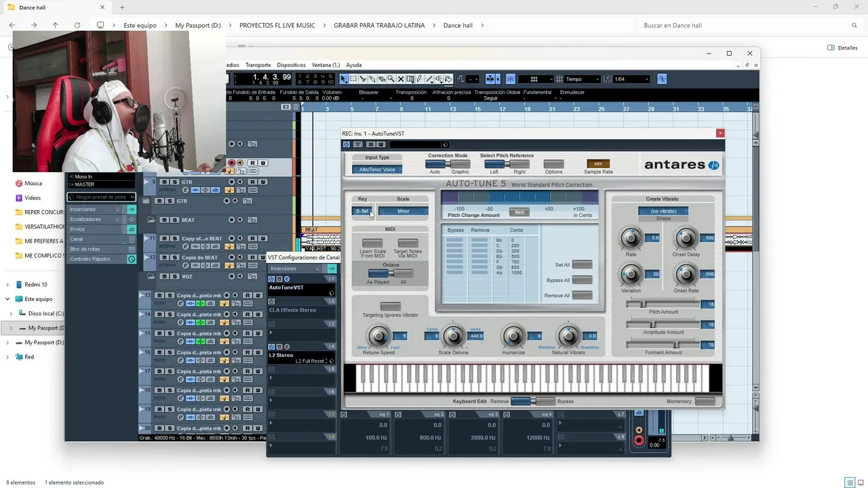Toggle Write automation W on track 16

tap(259, 352)
